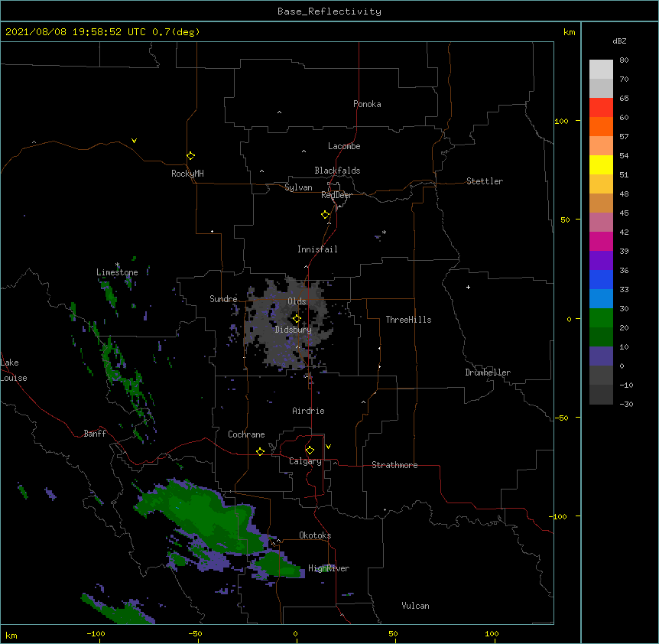This screenshot has width=659, height=644.
Task: Click the yellow diamond marker above RockyMH
Action: click(x=190, y=155)
